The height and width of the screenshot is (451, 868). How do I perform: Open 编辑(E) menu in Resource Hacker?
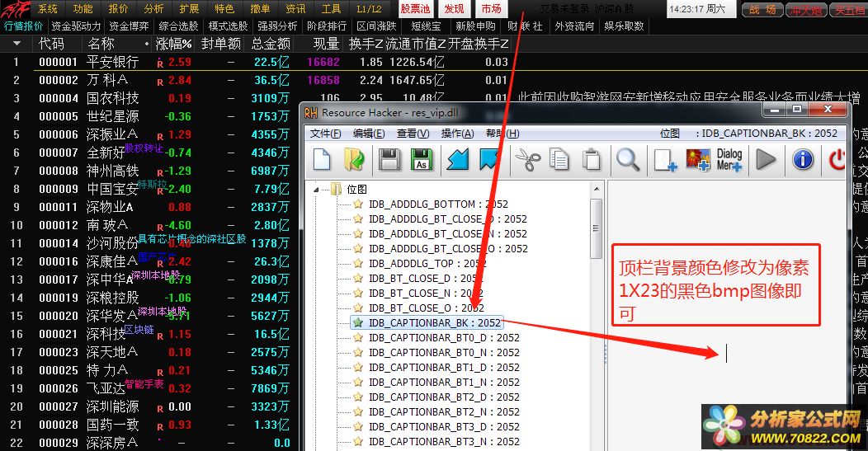tap(369, 134)
